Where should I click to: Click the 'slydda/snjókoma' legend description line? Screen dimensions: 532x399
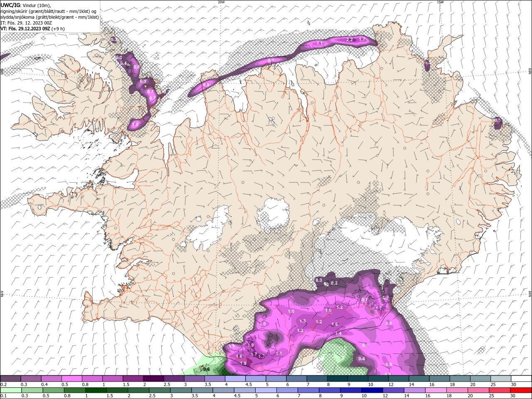click(49, 17)
